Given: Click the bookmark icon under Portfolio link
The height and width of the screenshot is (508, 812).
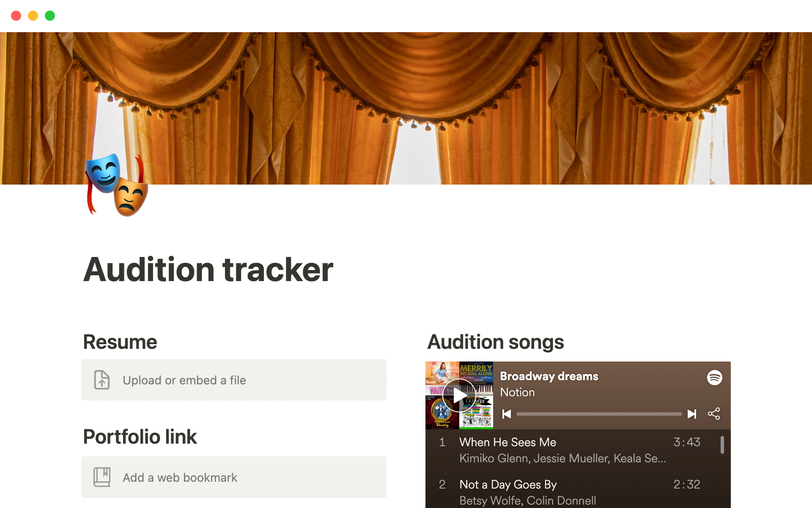Looking at the screenshot, I should [102, 477].
